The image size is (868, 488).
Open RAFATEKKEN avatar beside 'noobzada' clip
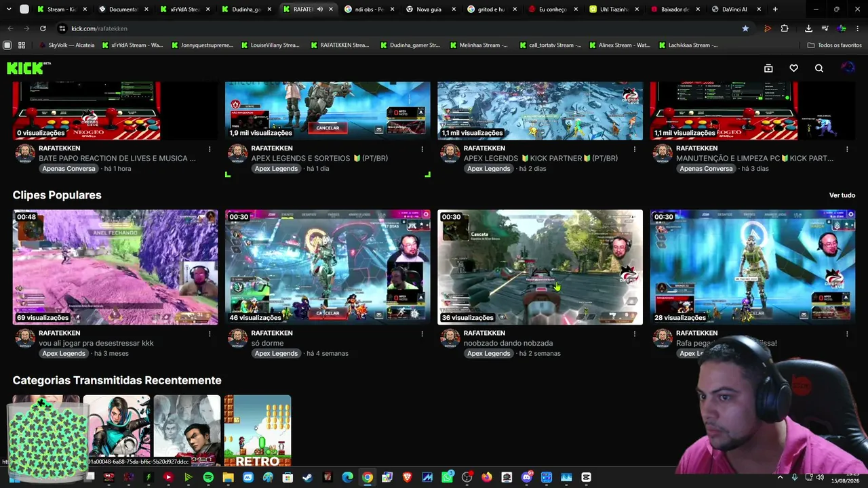pos(450,338)
